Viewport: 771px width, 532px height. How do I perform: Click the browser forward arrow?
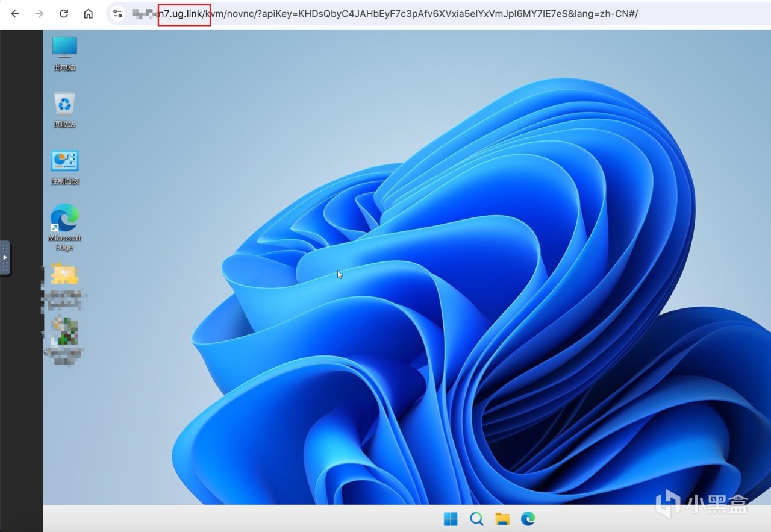pos(40,14)
